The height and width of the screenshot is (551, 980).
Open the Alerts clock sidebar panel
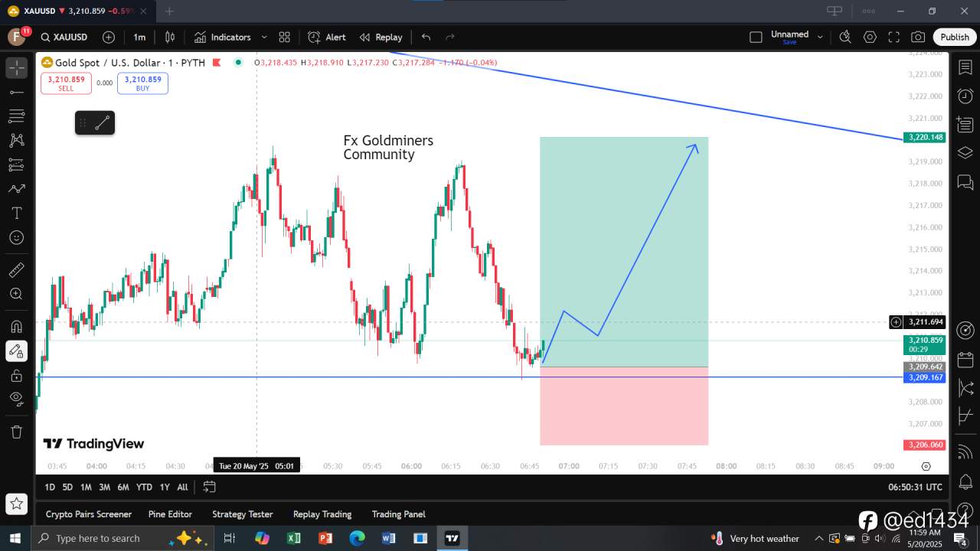coord(965,96)
